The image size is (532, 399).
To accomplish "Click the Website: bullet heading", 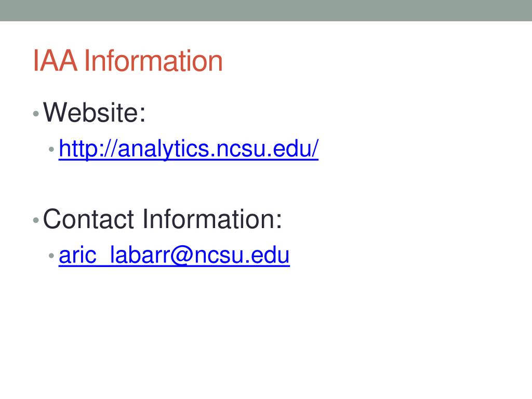I will tap(95, 112).
